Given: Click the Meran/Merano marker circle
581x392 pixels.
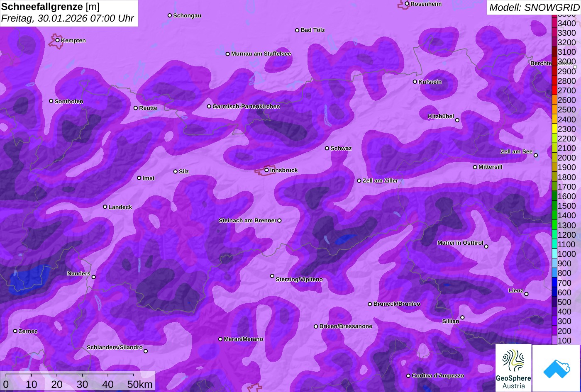Looking at the screenshot, I should (220, 339).
